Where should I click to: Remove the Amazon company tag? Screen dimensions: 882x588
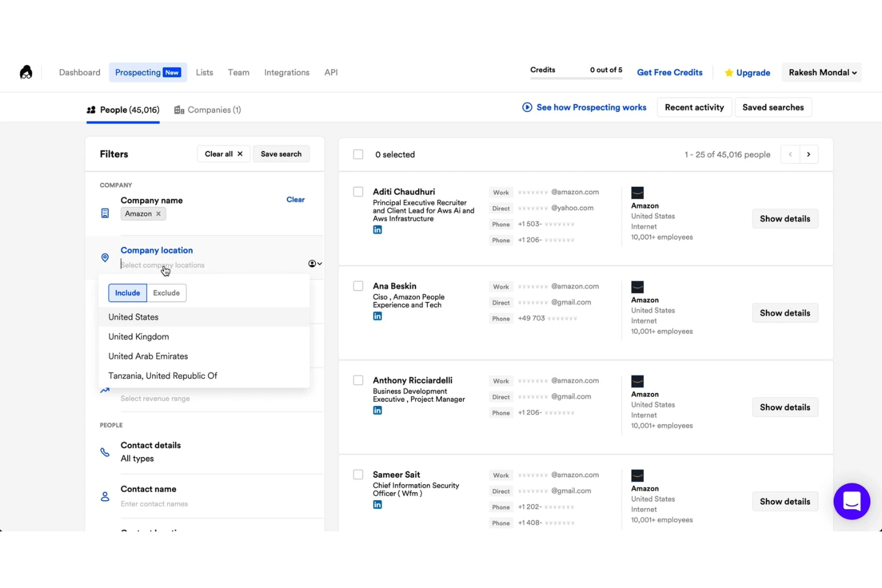(159, 214)
